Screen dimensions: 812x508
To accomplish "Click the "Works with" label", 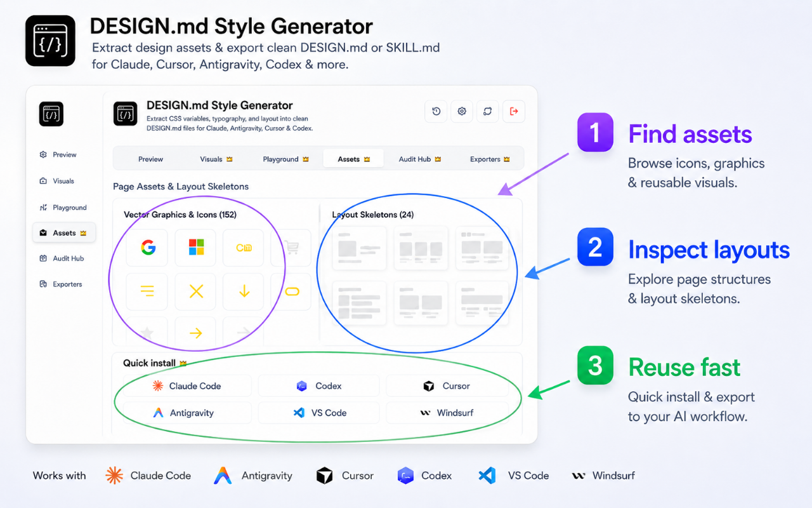I will point(60,476).
